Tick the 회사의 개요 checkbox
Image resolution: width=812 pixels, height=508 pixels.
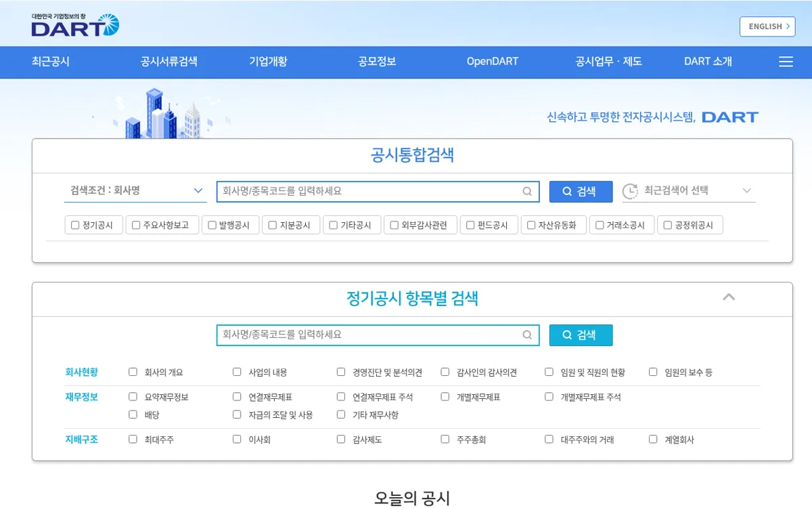click(x=133, y=372)
